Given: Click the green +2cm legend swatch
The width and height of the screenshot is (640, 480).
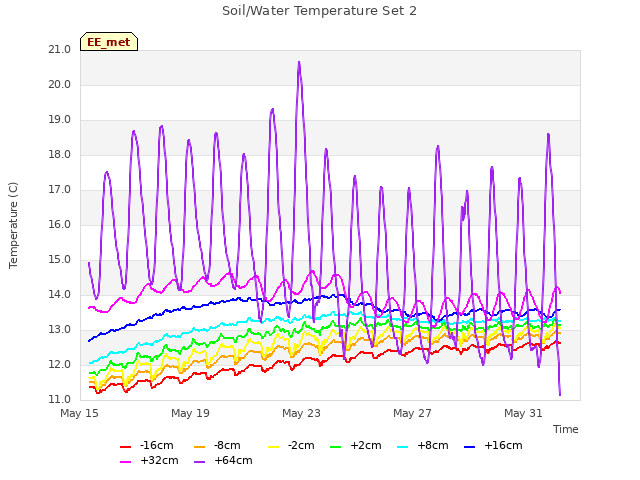Looking at the screenshot, I should [x=336, y=447].
